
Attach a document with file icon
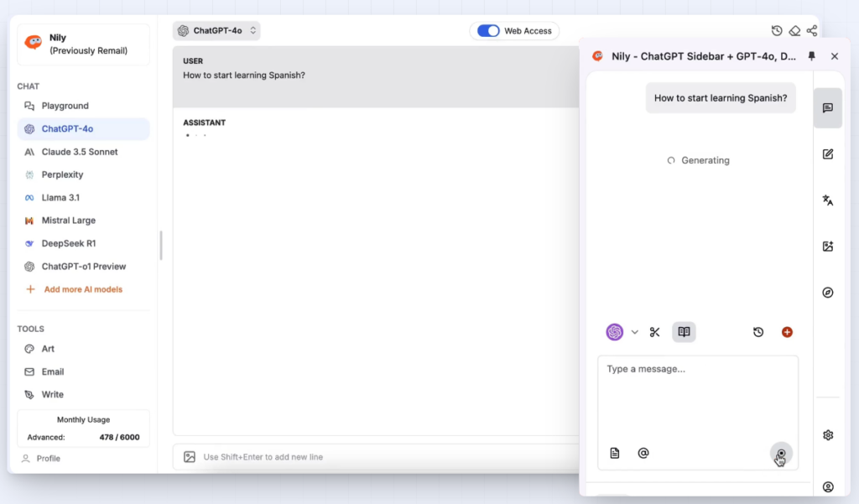[615, 453]
